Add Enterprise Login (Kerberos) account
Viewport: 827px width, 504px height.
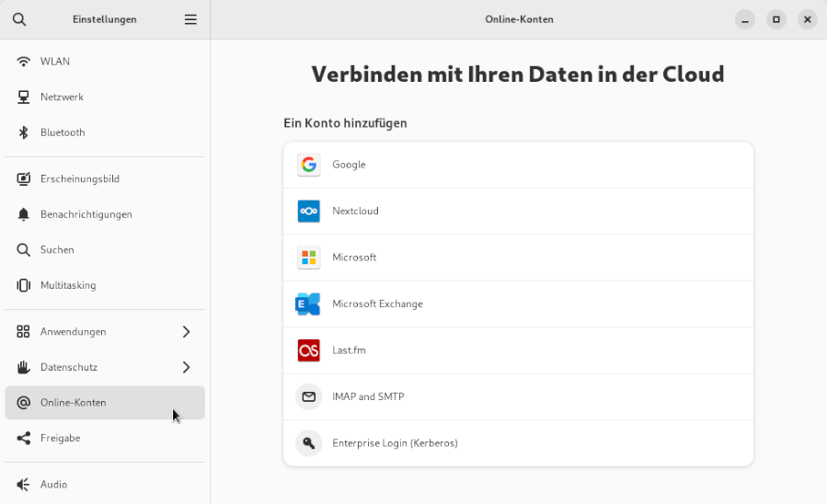coord(519,443)
